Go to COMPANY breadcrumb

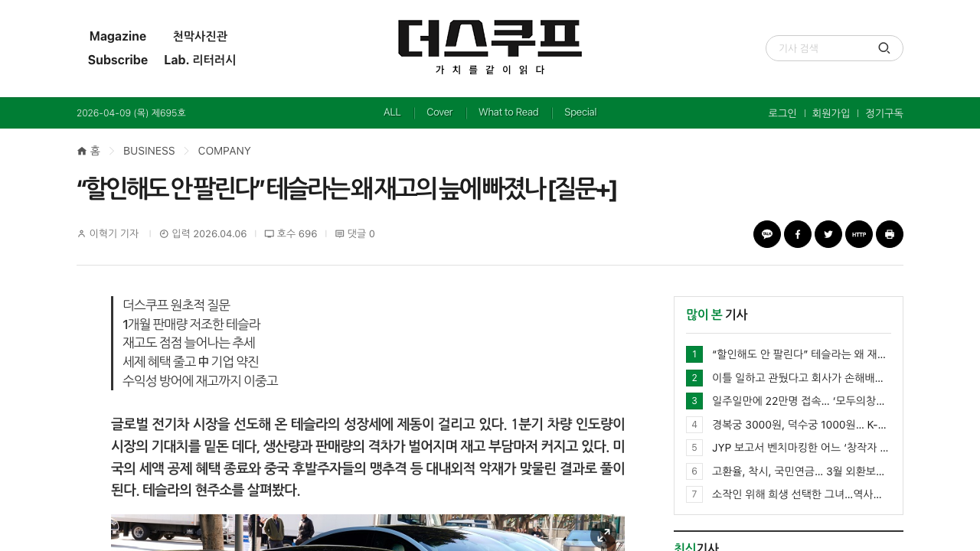coord(224,151)
